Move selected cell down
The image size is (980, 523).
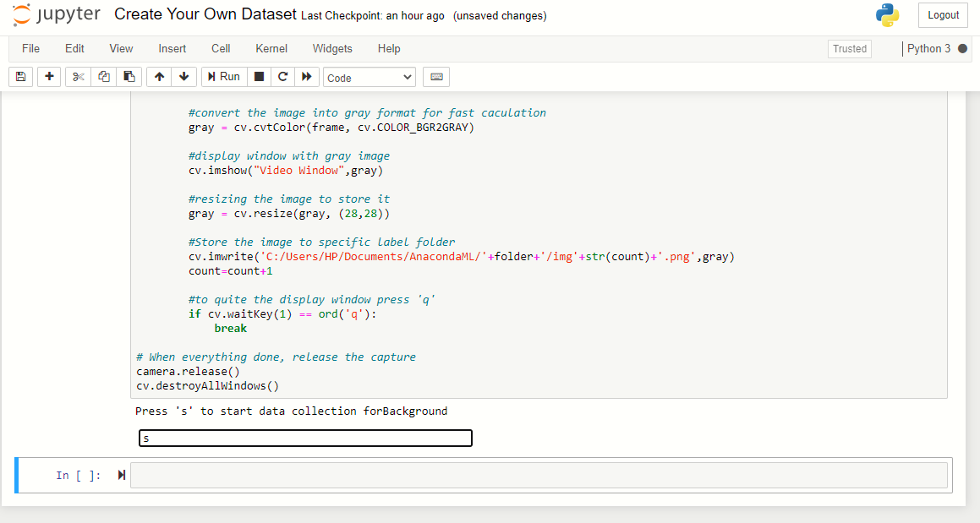coord(183,77)
